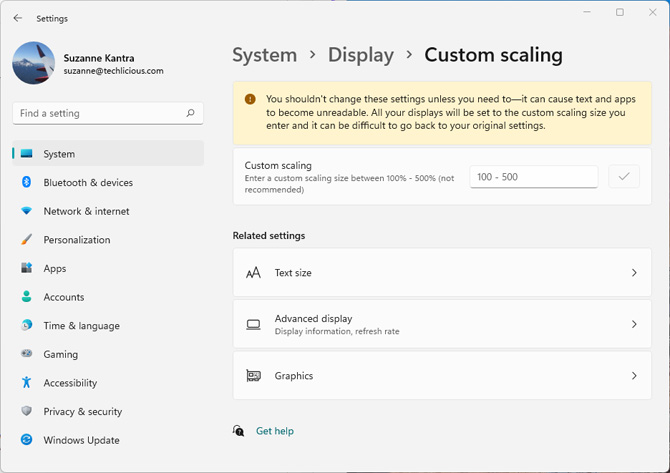Click the Windows Update refresh icon

click(x=26, y=439)
